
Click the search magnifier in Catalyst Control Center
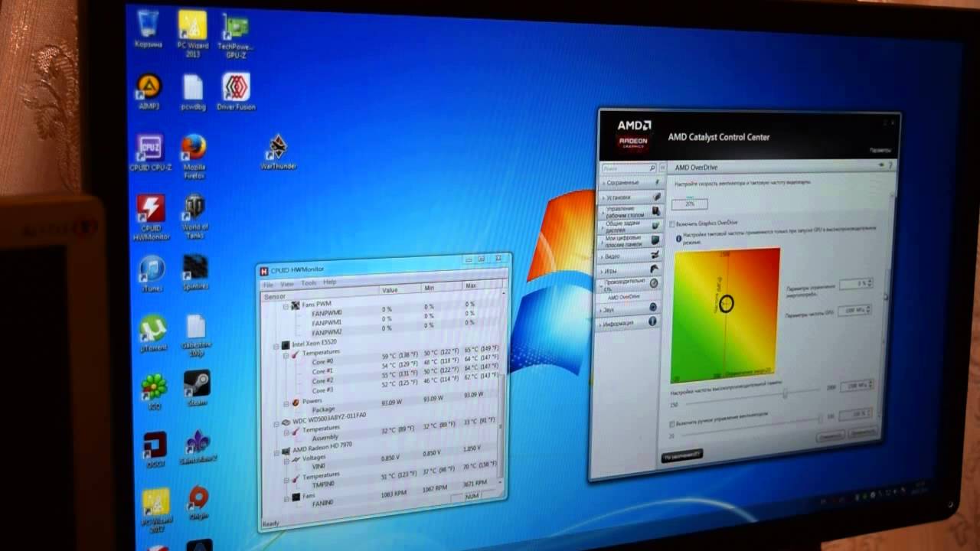pyautogui.click(x=652, y=168)
